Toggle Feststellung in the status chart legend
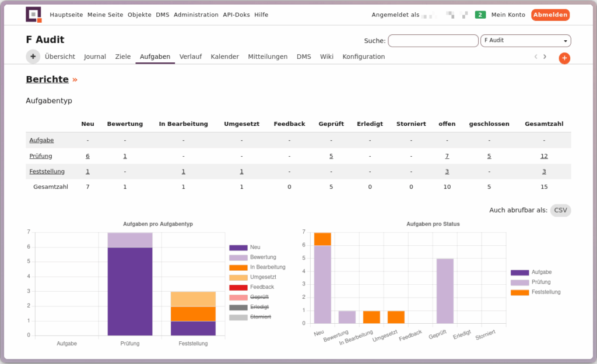Viewport: 597px width, 364px height. click(546, 292)
